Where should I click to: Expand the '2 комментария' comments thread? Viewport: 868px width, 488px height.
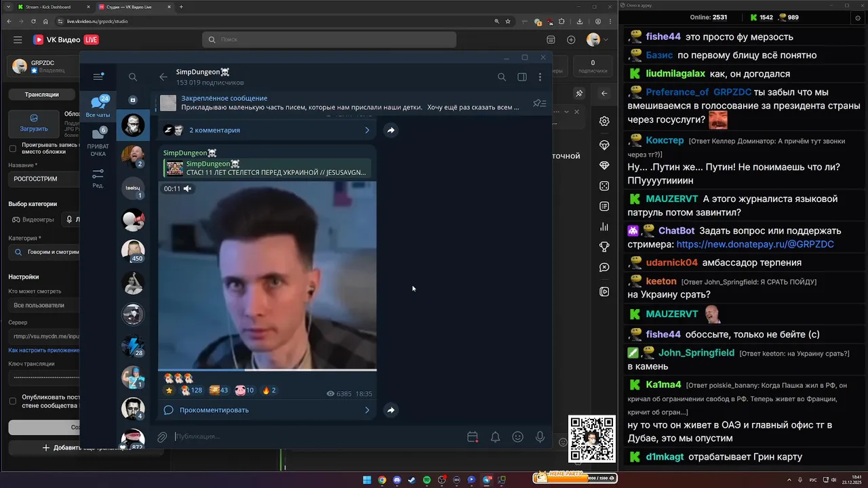pos(267,130)
